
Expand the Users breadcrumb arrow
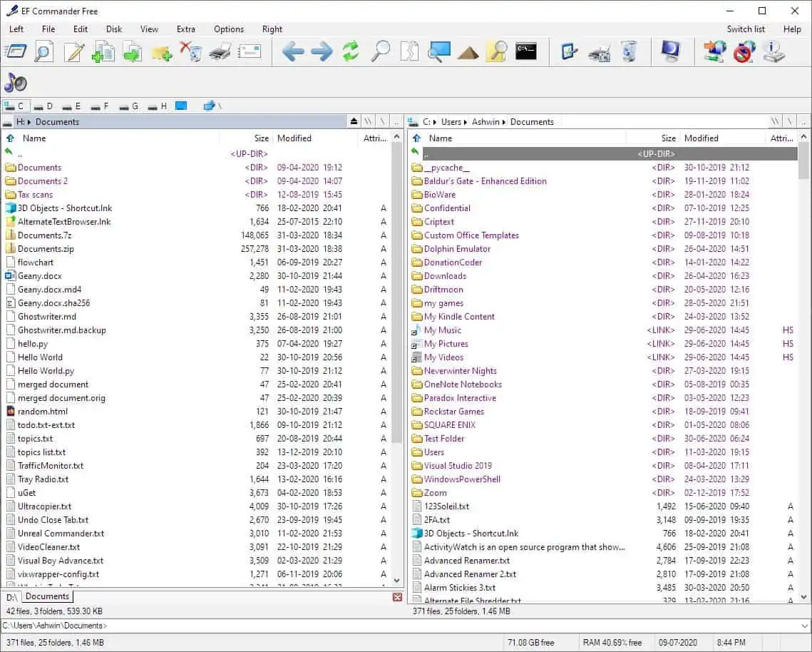pyautogui.click(x=466, y=122)
